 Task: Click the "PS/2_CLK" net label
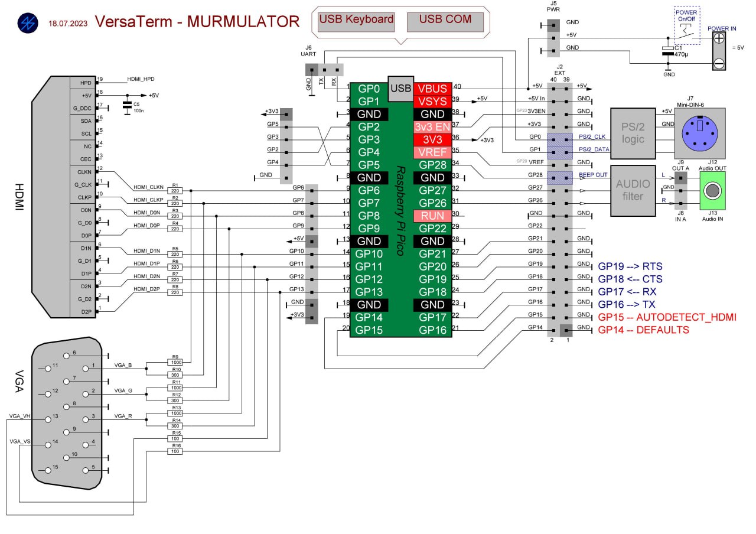point(592,137)
